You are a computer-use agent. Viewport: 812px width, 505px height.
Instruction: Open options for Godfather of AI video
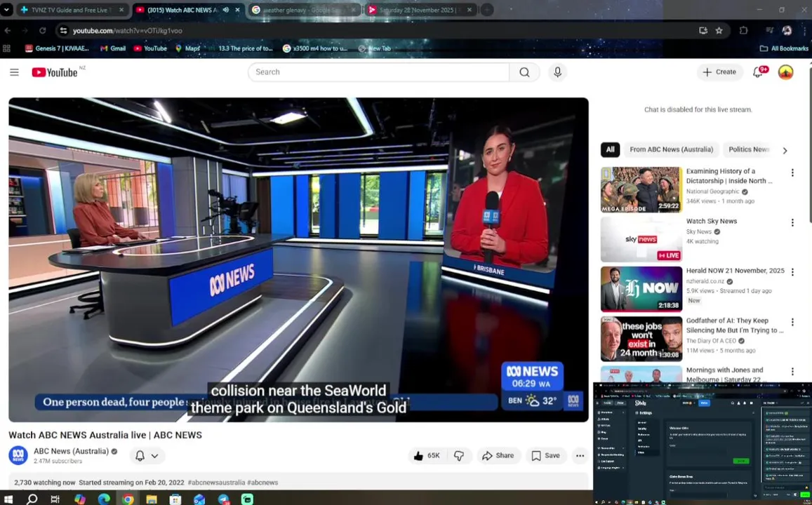click(x=792, y=322)
